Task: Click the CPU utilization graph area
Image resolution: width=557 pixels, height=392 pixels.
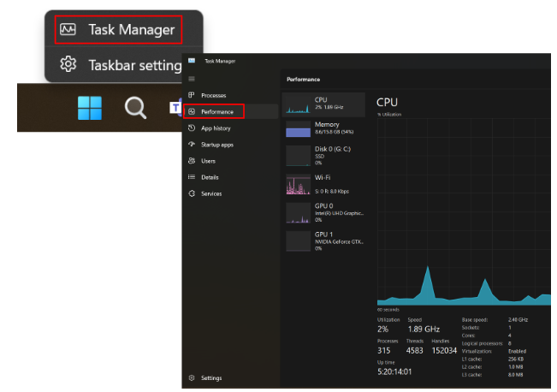Action: point(464,211)
